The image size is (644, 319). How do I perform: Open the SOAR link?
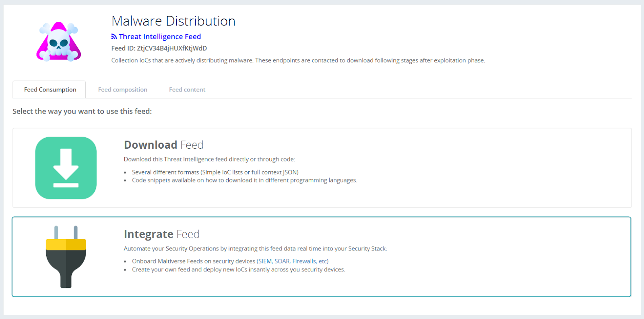coord(282,261)
